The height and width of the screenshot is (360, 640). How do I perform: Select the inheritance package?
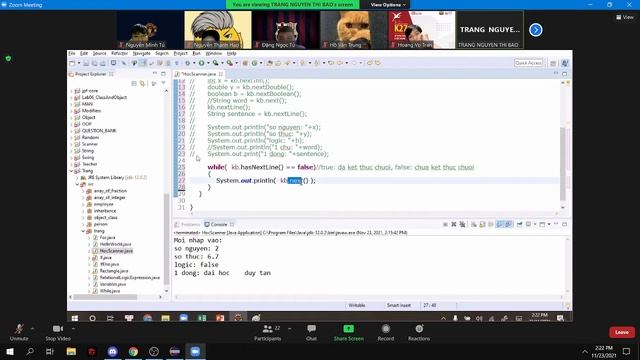point(104,211)
